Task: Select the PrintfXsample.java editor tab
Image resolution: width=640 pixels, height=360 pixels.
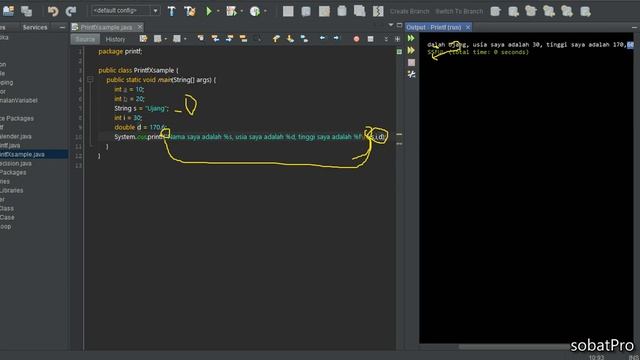Action: [x=106, y=27]
